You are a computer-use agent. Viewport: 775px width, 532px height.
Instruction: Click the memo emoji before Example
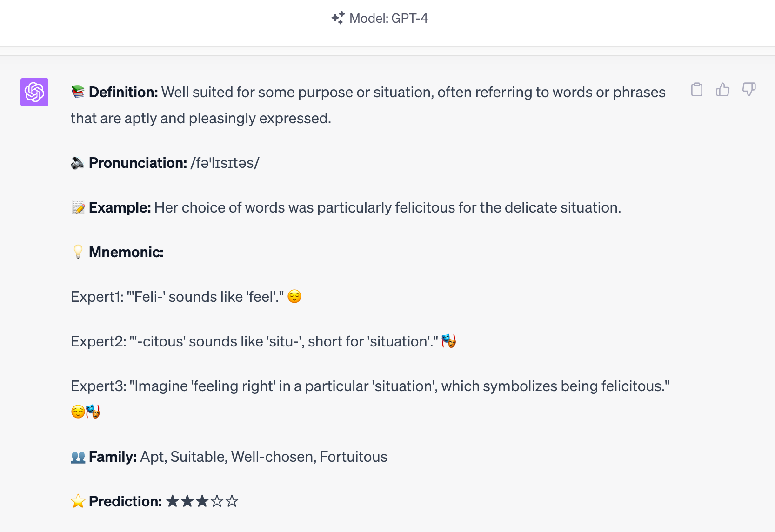tap(78, 207)
